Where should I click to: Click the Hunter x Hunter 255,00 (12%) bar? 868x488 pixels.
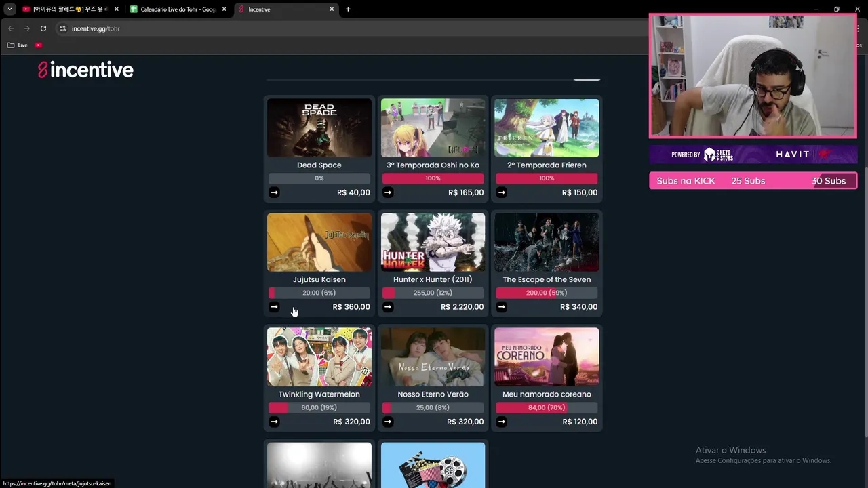(433, 293)
